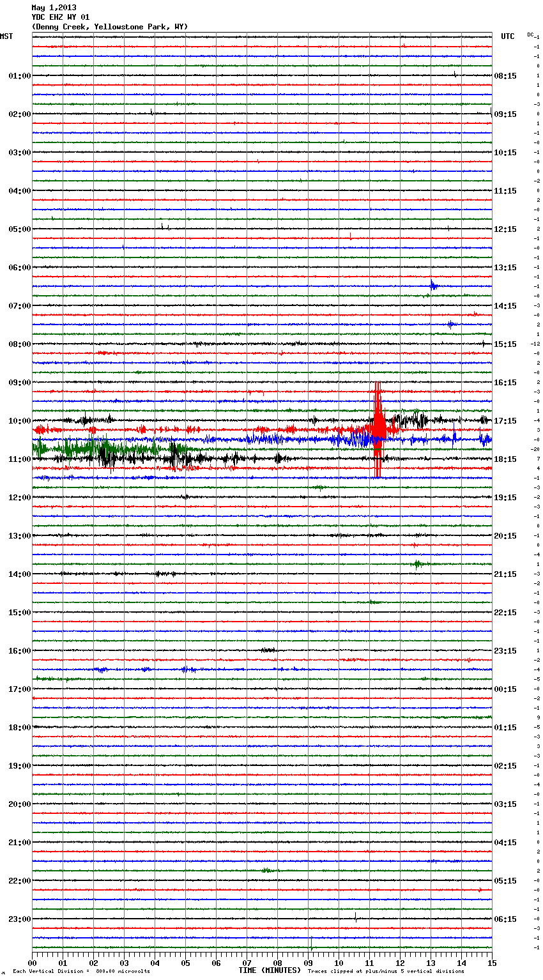This screenshot has height=980, width=543.
Task: Select the 21:00 MST row label
Action: coord(20,843)
